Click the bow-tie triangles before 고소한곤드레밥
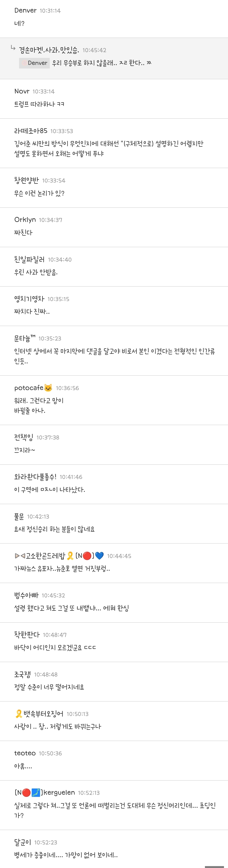This screenshot has width=228, height=868. [20, 556]
